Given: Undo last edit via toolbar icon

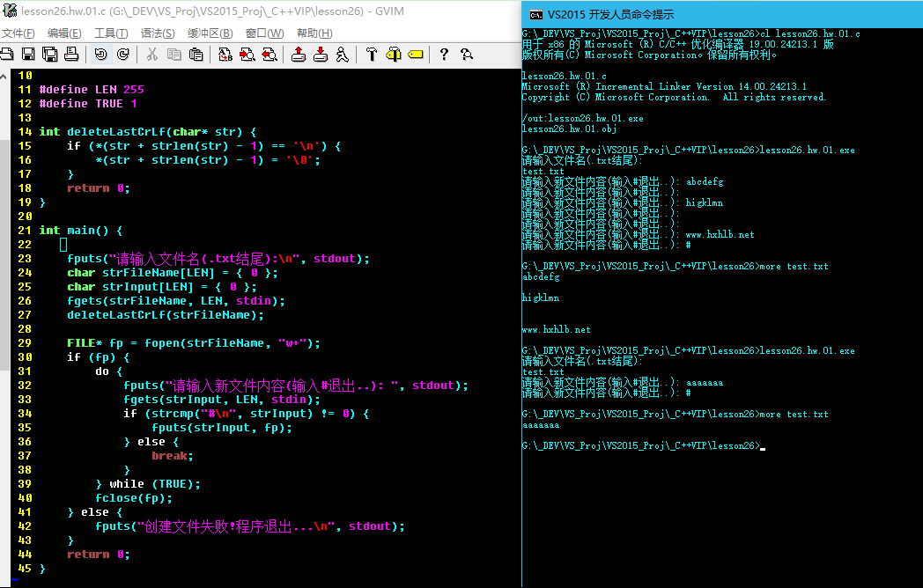Looking at the screenshot, I should point(100,55).
